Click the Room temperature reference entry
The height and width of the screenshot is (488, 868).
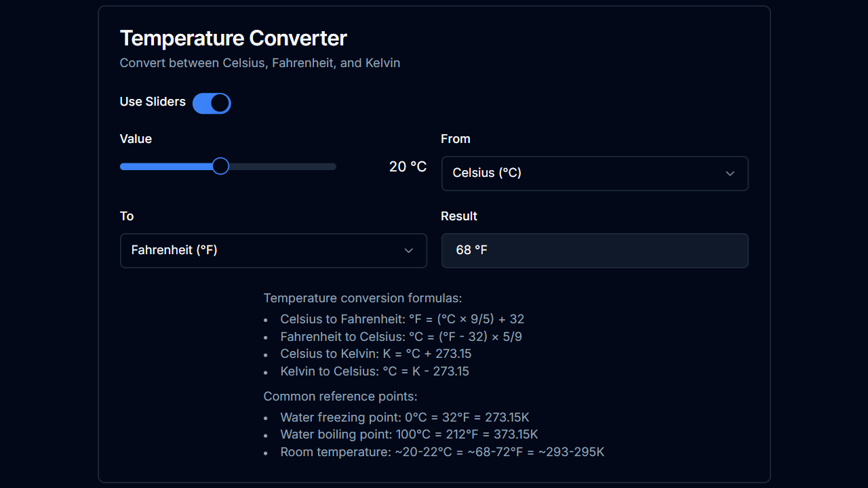click(x=441, y=451)
